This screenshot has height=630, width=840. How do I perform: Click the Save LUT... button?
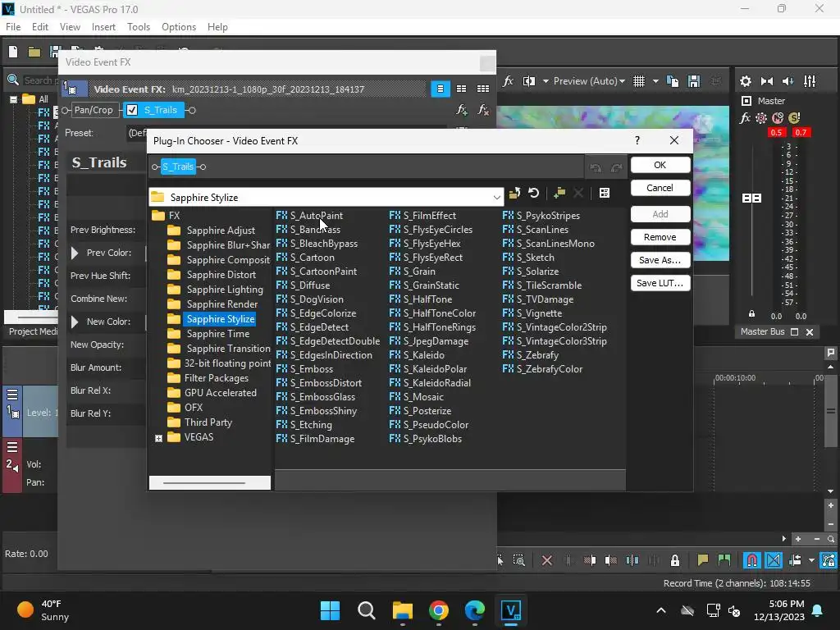[660, 283]
